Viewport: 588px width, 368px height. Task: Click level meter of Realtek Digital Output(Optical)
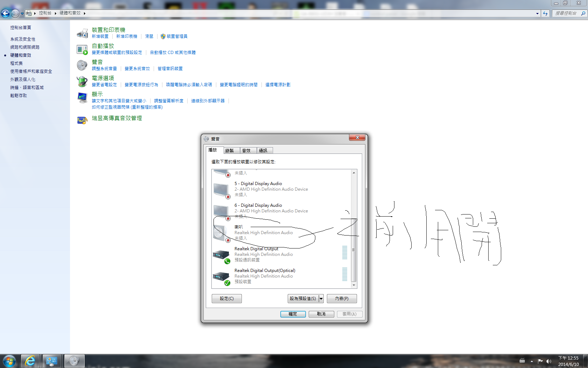[345, 274]
